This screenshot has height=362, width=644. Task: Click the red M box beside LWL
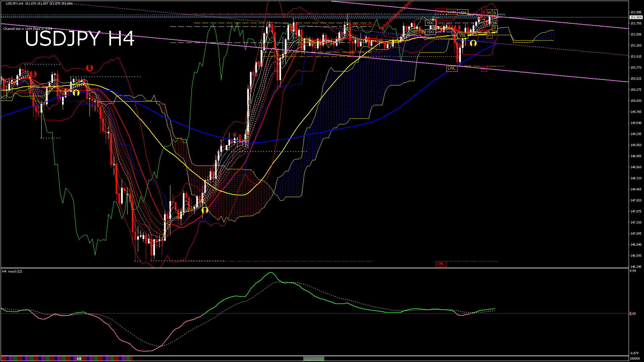pos(484,69)
